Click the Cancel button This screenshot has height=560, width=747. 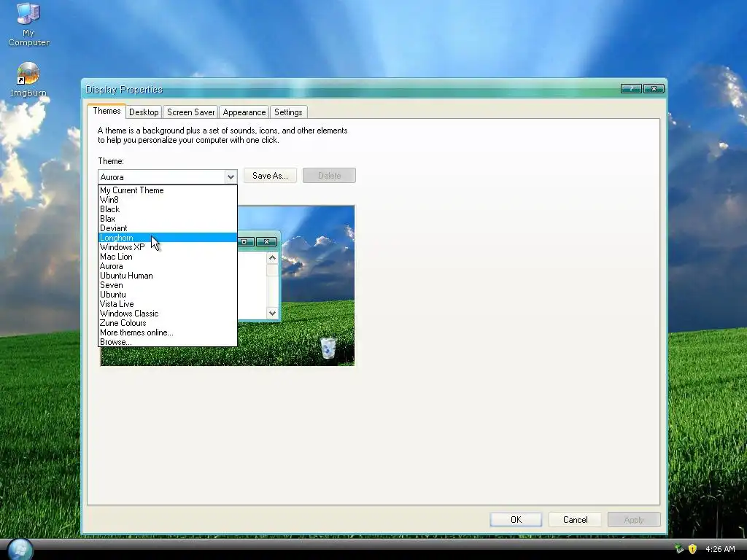pyautogui.click(x=575, y=519)
